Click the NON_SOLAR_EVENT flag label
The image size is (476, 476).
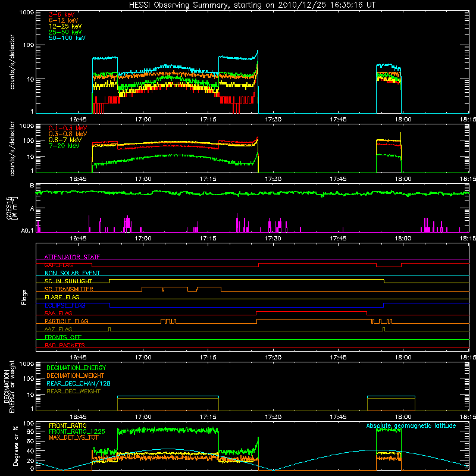72,273
